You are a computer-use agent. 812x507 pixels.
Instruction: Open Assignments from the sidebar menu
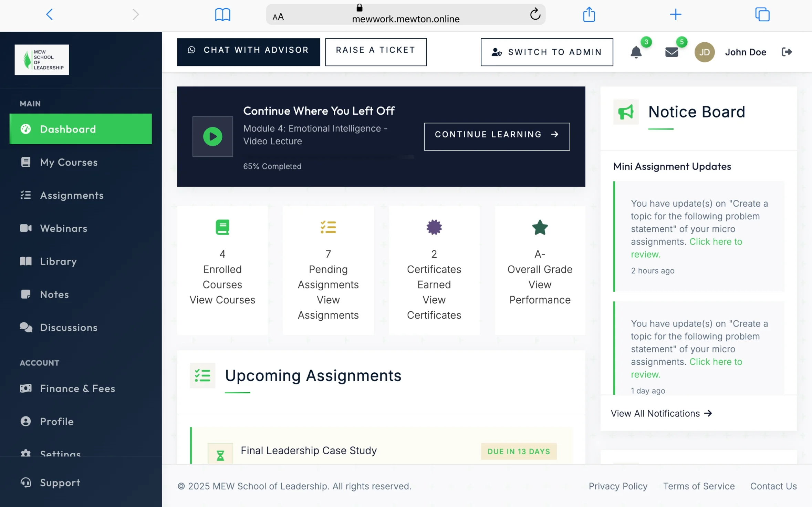(x=72, y=195)
